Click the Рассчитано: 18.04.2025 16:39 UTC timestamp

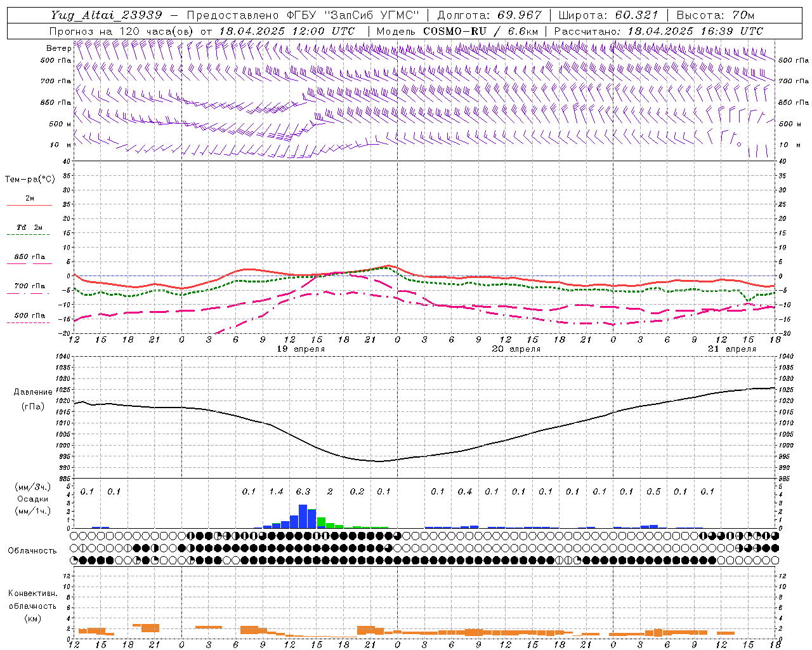click(658, 31)
